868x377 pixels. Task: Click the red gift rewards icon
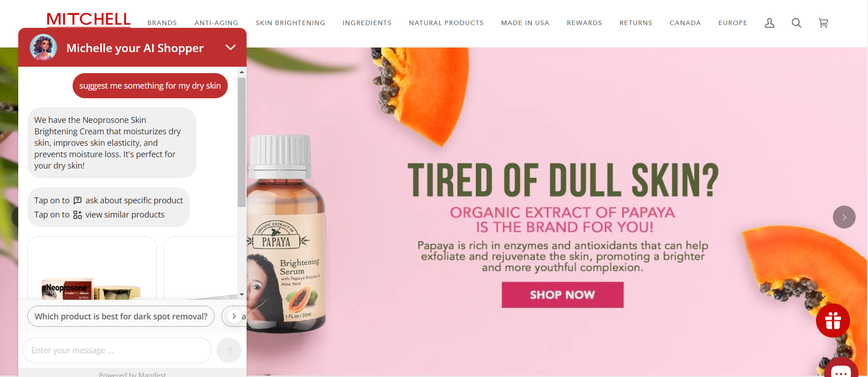(x=833, y=320)
